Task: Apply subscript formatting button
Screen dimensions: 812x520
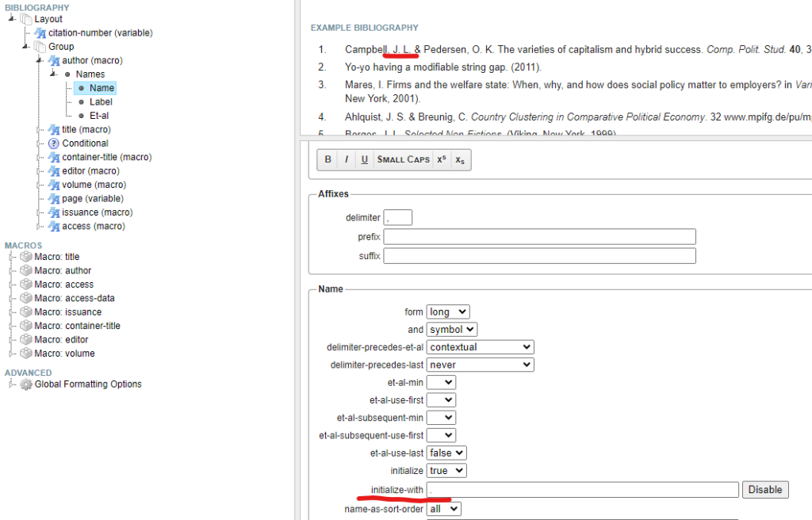Action: (x=461, y=159)
